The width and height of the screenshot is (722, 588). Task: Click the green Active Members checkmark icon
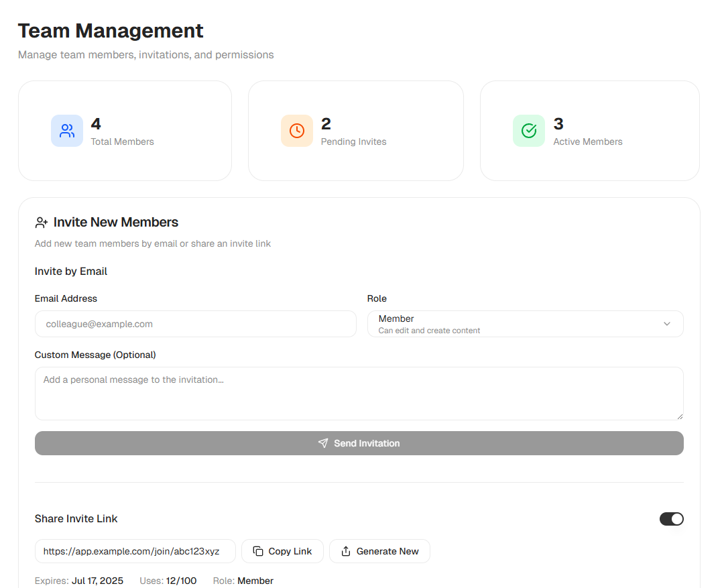[x=529, y=131]
